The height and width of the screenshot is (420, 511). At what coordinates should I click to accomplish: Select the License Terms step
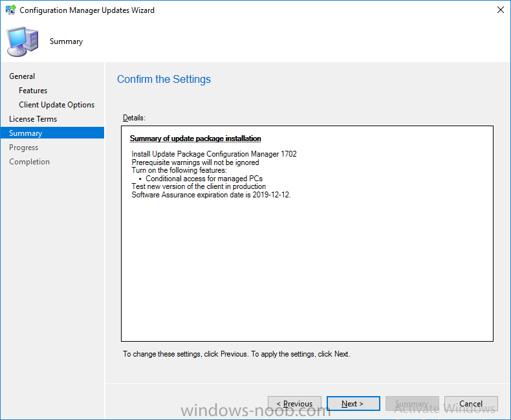33,119
